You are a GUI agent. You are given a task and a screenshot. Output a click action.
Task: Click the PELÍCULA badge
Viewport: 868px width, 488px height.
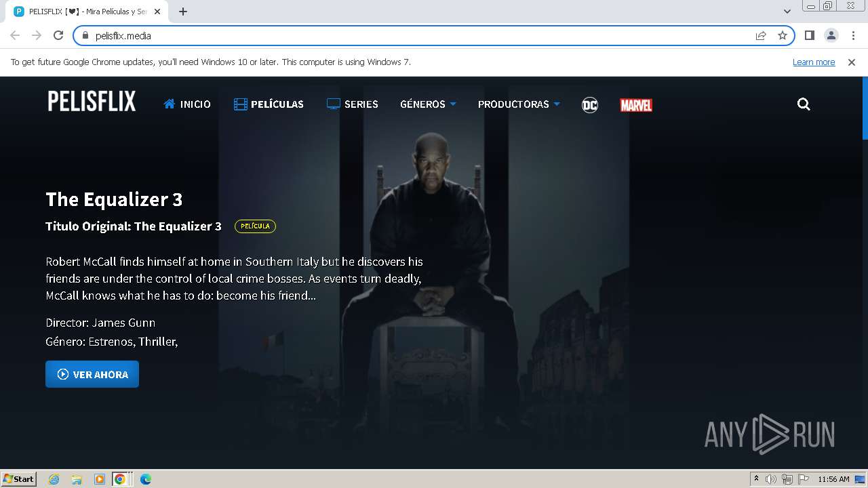pyautogui.click(x=255, y=226)
